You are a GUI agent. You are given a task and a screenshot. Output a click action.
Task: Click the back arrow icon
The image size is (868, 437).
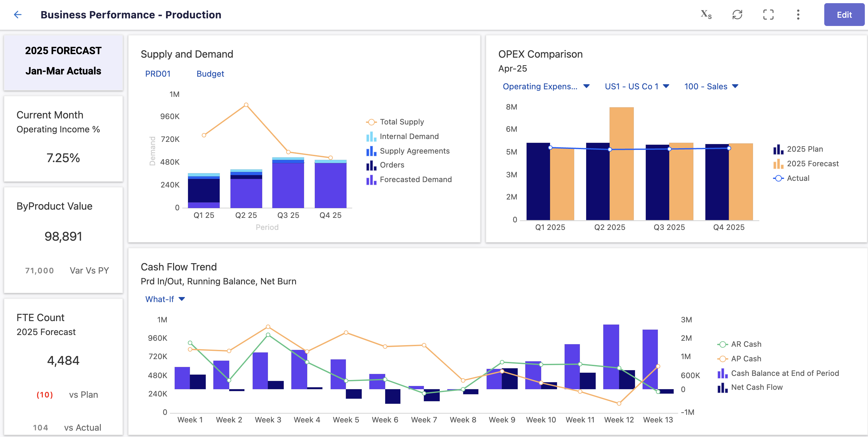(x=17, y=15)
